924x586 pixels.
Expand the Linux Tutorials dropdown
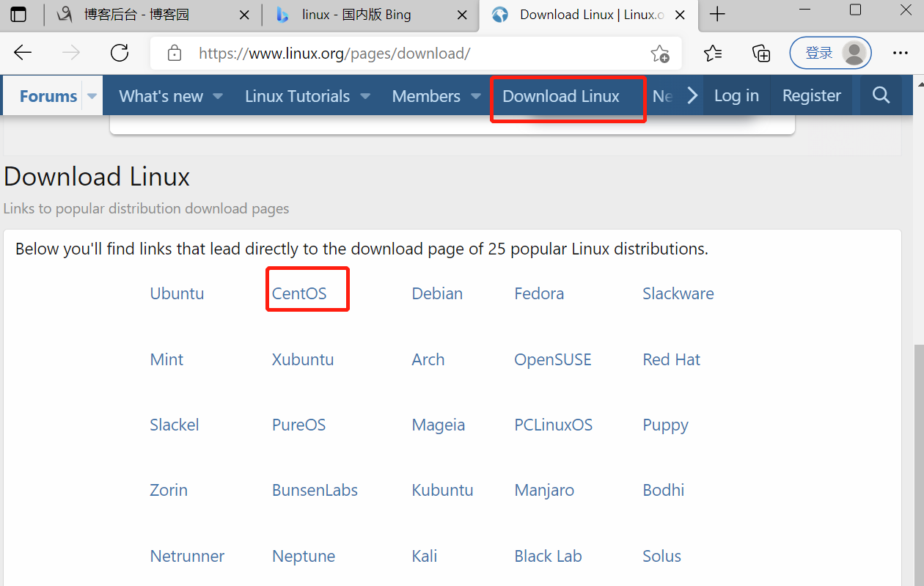tap(365, 96)
